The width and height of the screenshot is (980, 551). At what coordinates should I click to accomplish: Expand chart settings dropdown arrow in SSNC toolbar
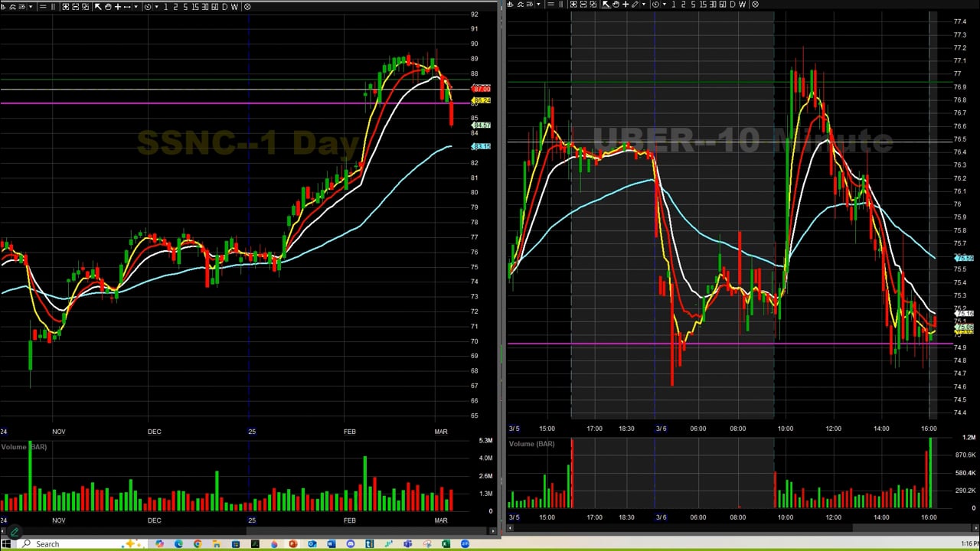31,7
